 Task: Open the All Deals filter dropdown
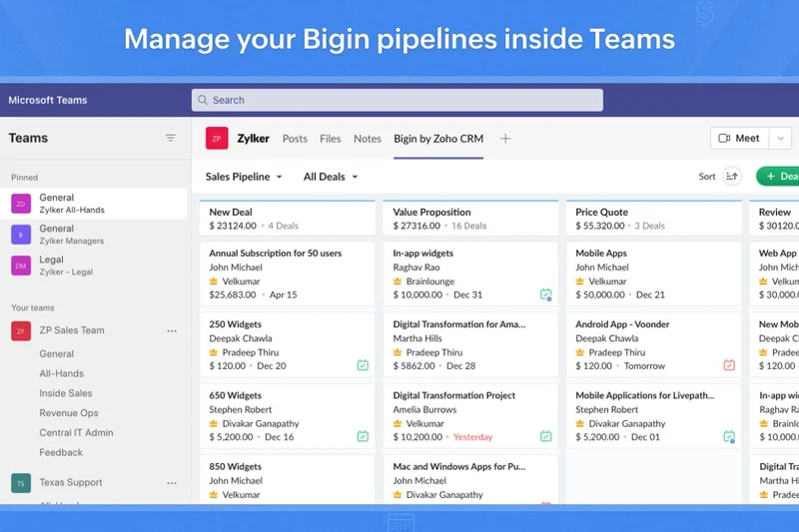pos(331,177)
